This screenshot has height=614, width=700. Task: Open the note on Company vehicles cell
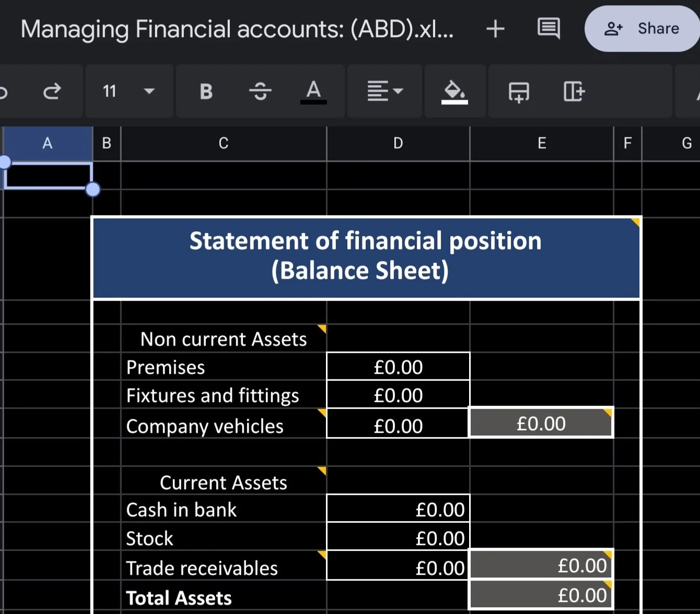point(322,413)
